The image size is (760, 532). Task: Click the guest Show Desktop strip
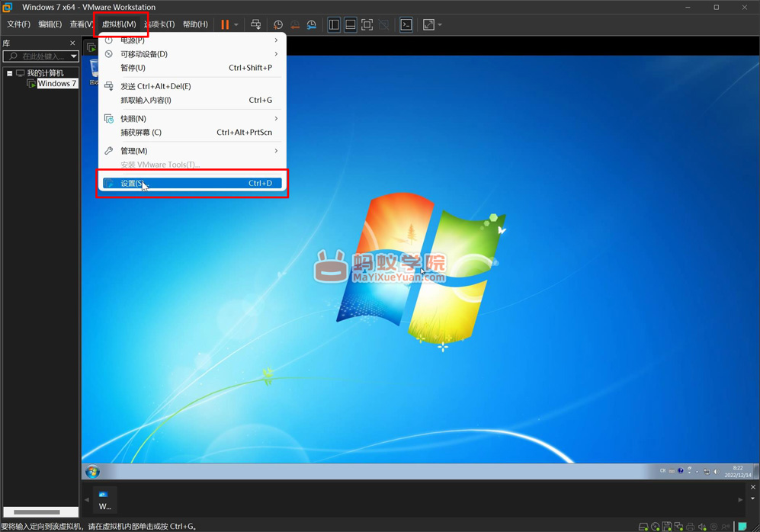(756, 472)
